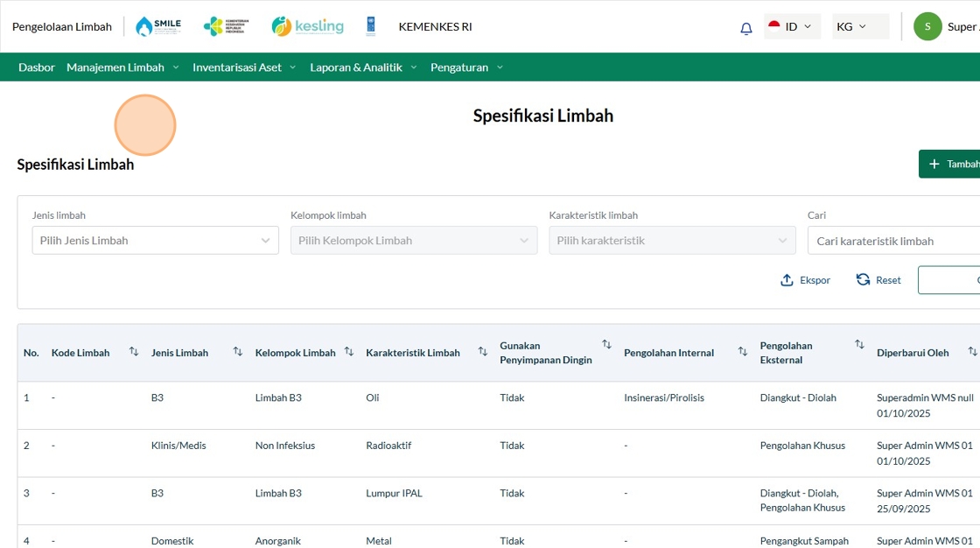
Task: Click the Cari karateristik limbah search field
Action: point(892,241)
